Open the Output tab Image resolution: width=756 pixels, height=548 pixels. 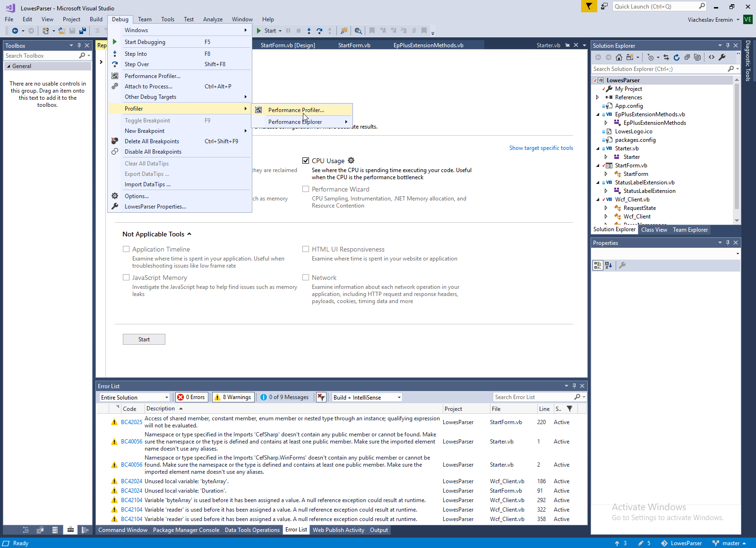point(379,530)
